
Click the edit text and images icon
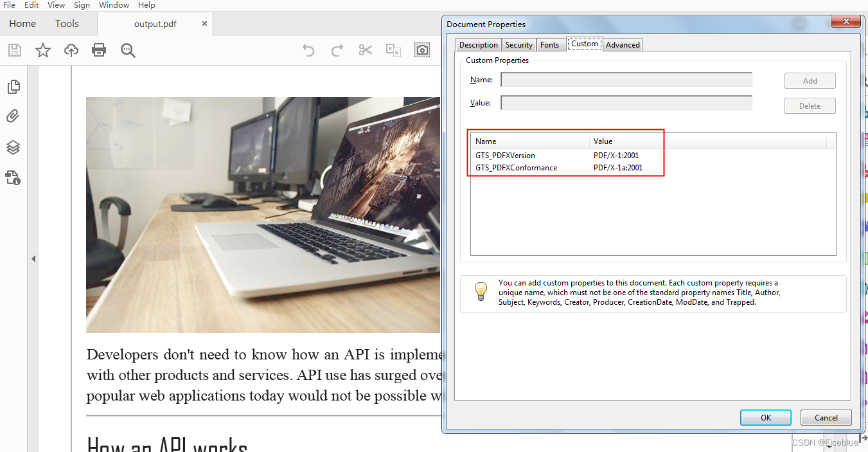point(393,50)
